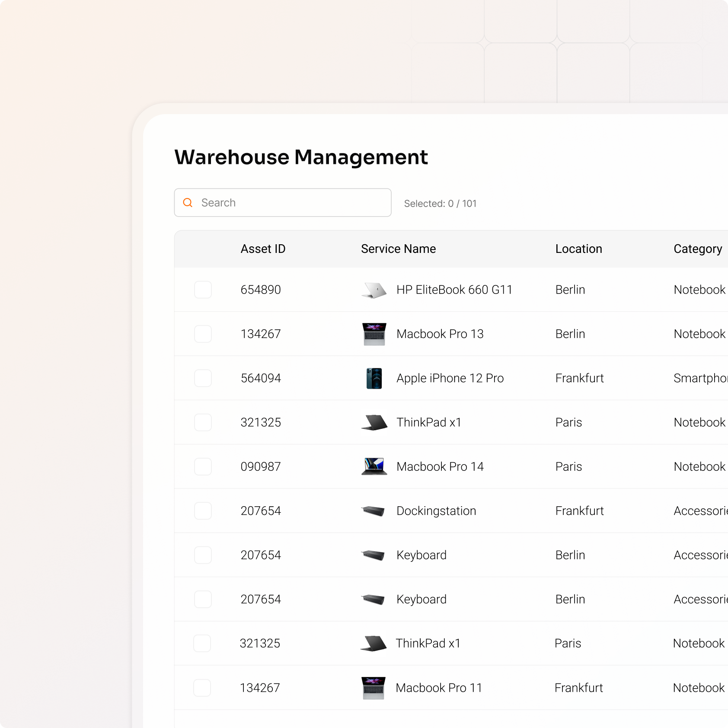Click the Apple iPhone 12 Pro name

450,378
